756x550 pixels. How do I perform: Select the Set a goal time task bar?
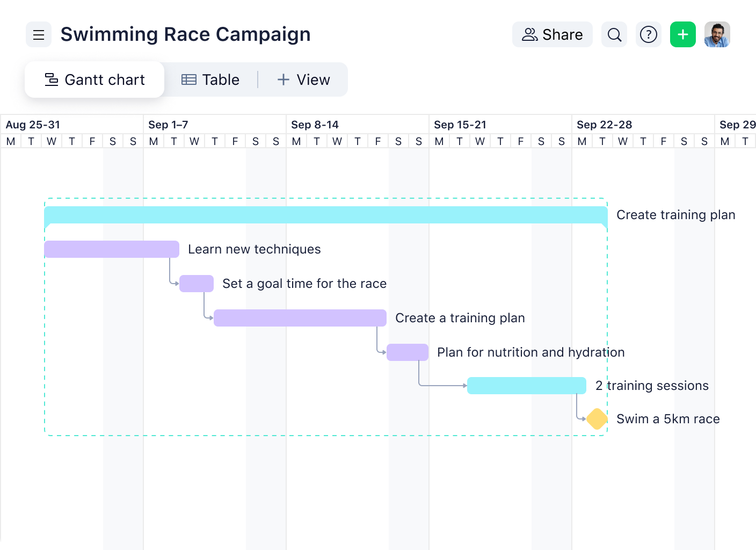pos(196,283)
